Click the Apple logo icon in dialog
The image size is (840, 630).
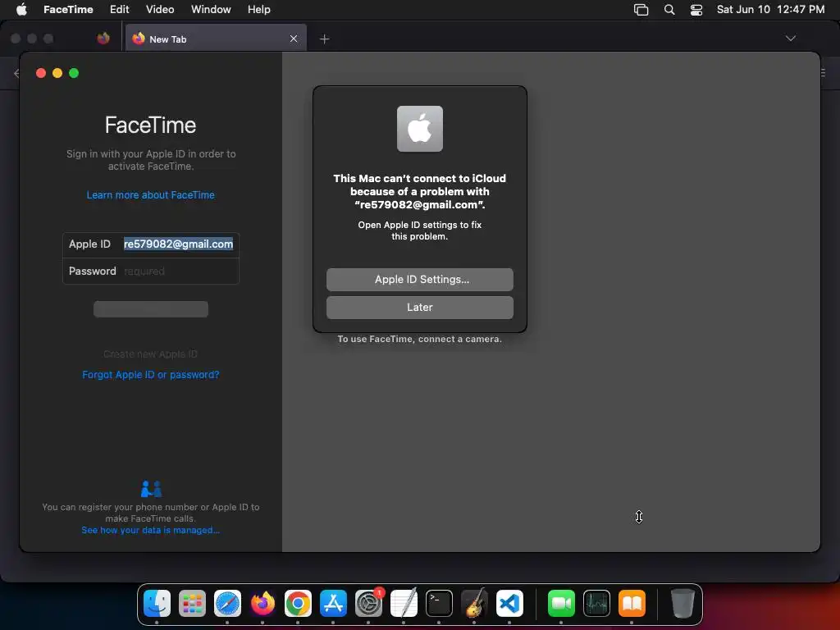419,129
